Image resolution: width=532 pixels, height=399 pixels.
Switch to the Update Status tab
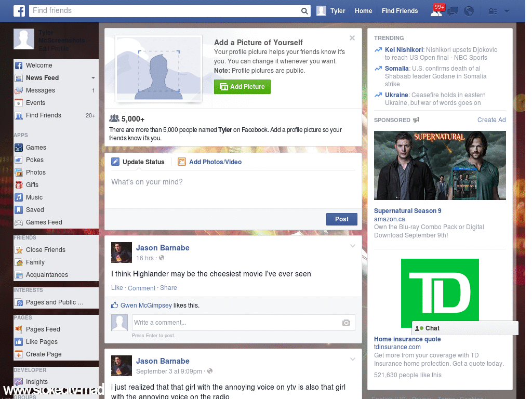138,162
